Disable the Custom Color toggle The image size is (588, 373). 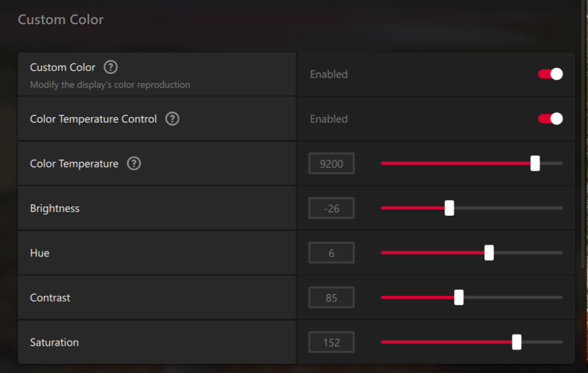550,74
